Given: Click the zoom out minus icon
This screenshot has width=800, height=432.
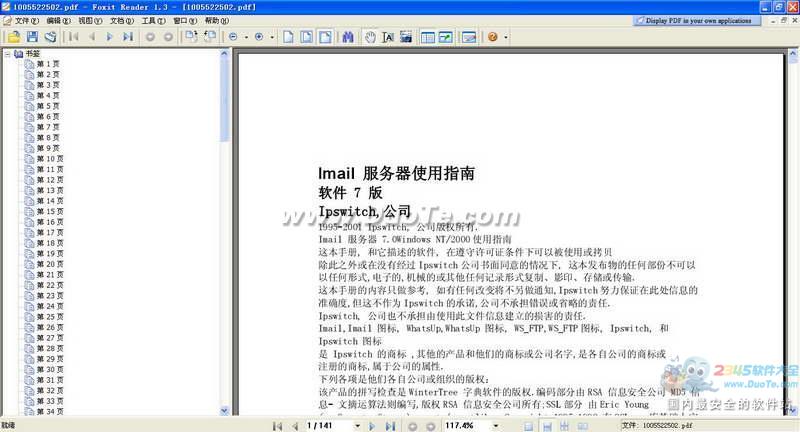Looking at the screenshot, I should tap(233, 37).
